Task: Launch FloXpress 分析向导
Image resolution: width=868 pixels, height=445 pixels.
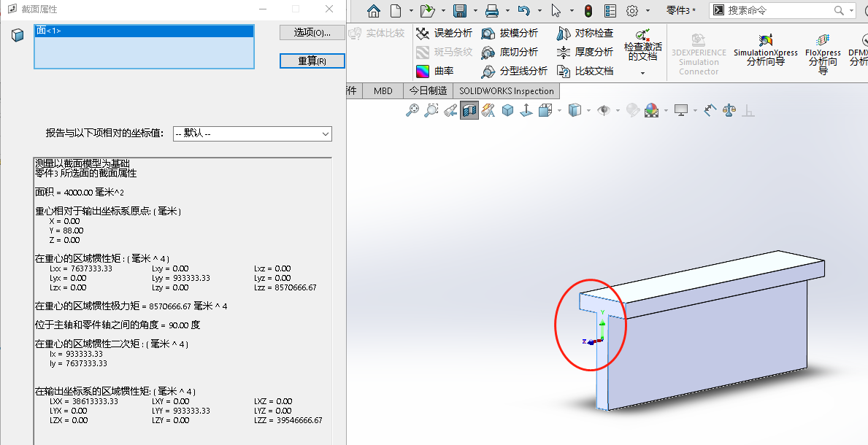Action: tap(823, 54)
